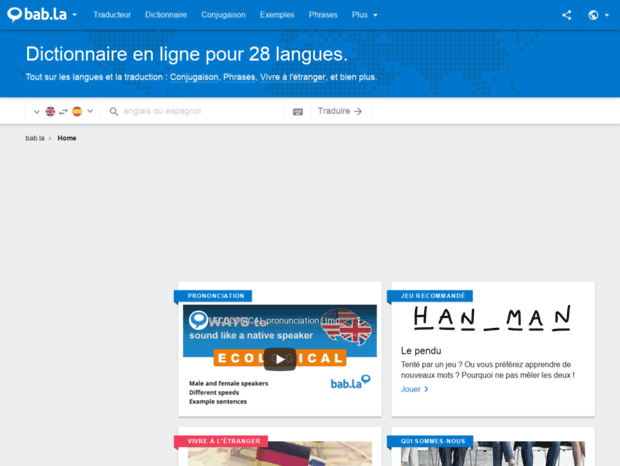The height and width of the screenshot is (466, 620).
Task: Click the magnifier search icon
Action: 114,112
